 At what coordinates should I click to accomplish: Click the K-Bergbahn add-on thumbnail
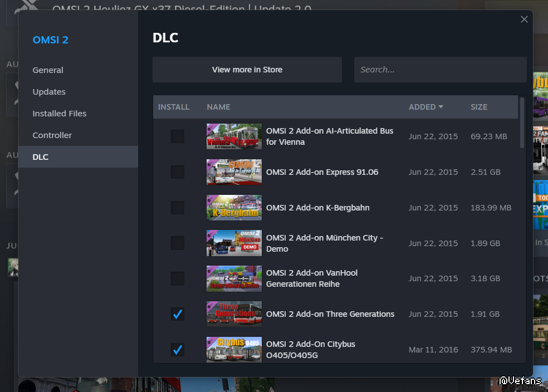[234, 208]
